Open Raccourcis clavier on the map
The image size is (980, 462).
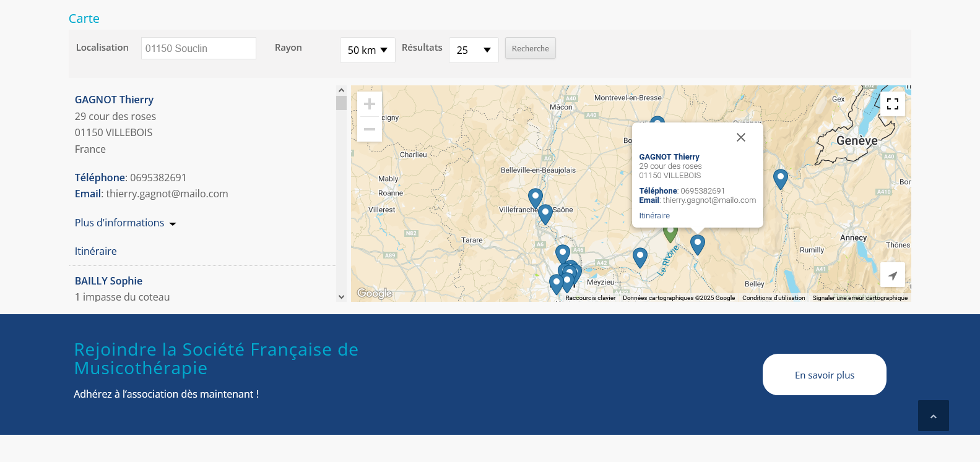591,298
